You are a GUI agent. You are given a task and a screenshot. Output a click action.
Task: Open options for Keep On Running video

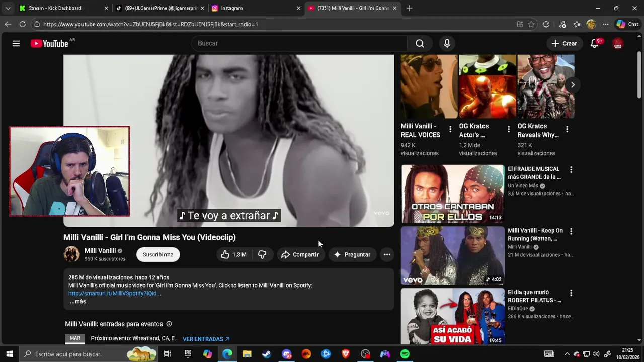coord(571,231)
